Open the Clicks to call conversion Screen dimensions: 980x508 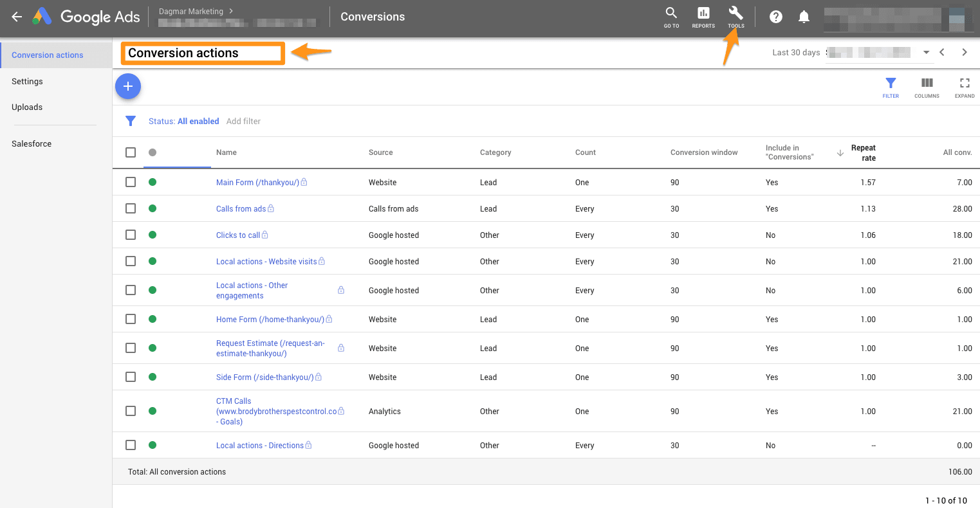238,235
